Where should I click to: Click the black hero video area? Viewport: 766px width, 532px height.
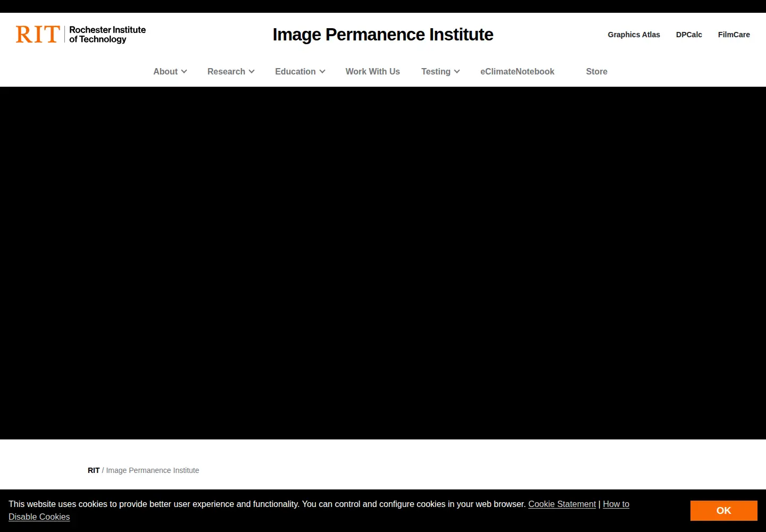point(383,263)
